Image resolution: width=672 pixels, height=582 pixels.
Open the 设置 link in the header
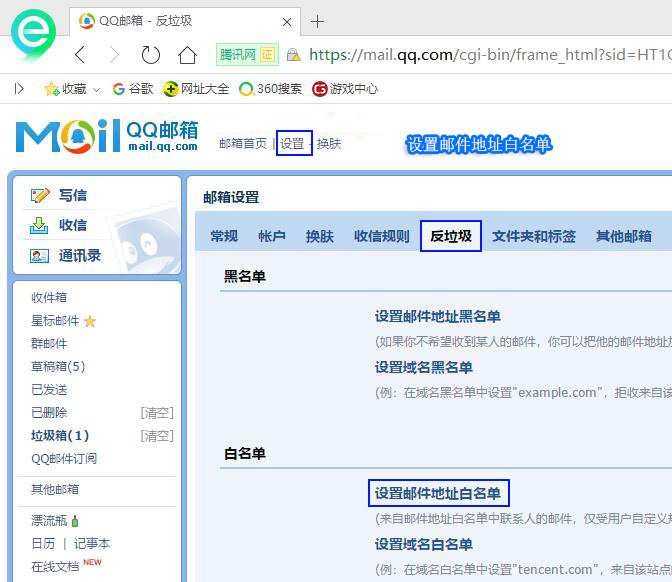(292, 144)
